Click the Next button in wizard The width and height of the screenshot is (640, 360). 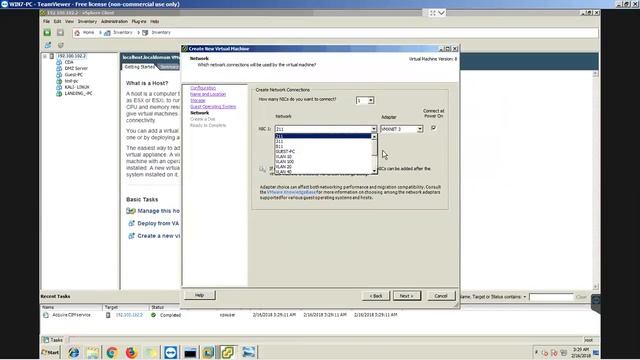click(407, 296)
